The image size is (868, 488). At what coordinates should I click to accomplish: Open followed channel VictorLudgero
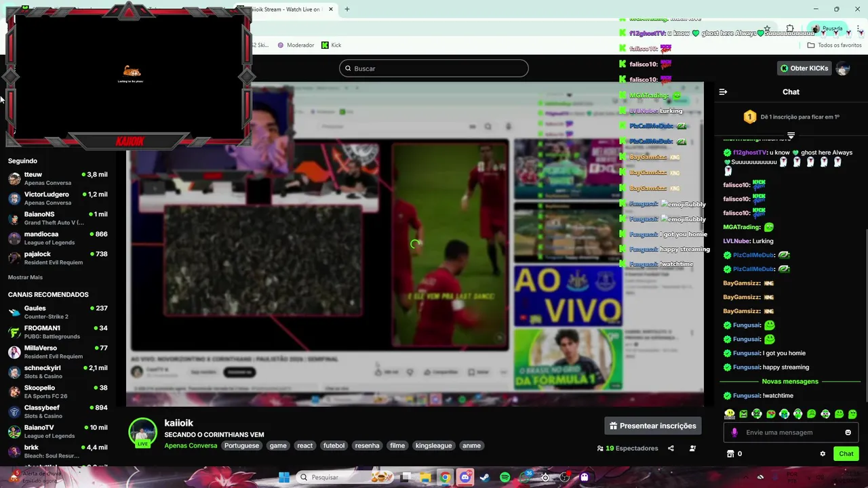(58, 198)
